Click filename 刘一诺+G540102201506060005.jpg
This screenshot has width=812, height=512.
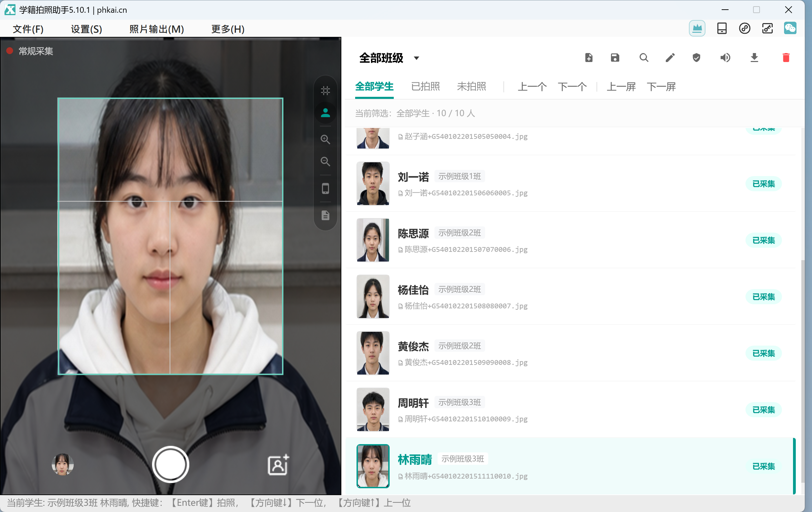tap(466, 193)
